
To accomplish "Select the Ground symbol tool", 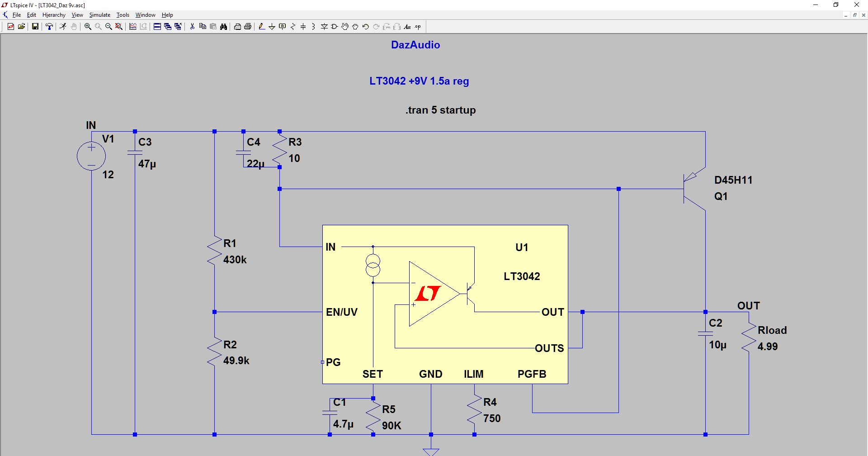I will coord(272,27).
